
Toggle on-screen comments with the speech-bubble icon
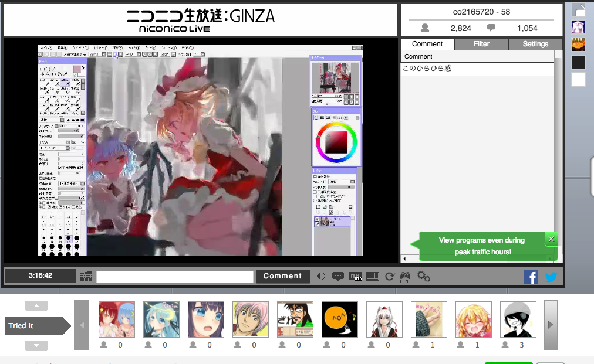pos(338,277)
